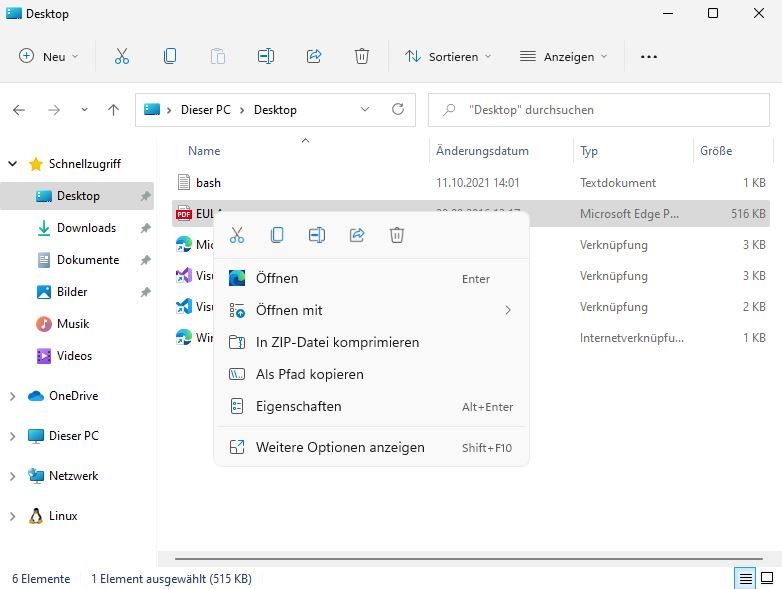This screenshot has width=782, height=589.
Task: Select Desktop in the navigation pane
Action: (x=78, y=196)
